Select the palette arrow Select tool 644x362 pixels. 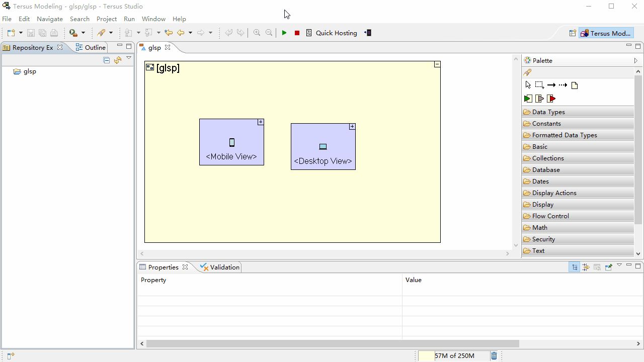(528, 85)
